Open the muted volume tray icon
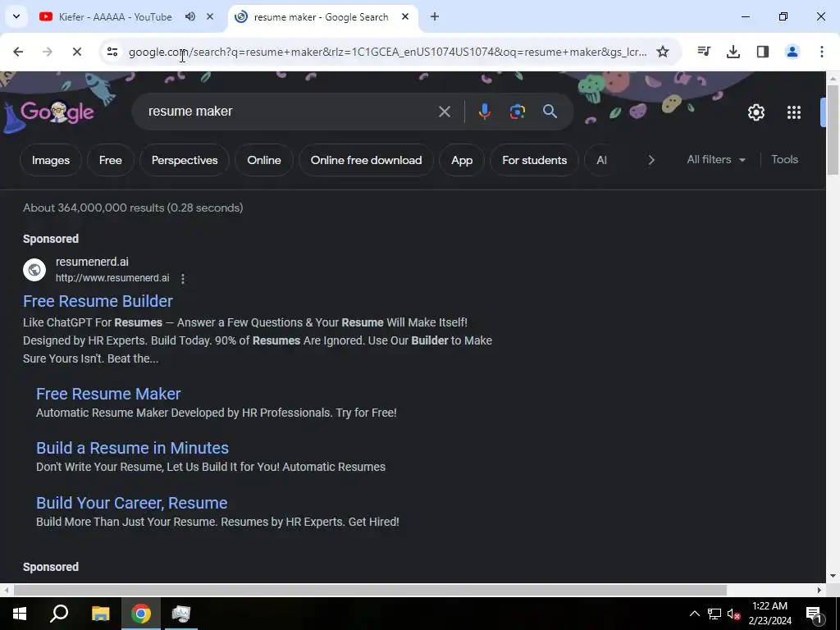 pyautogui.click(x=733, y=614)
